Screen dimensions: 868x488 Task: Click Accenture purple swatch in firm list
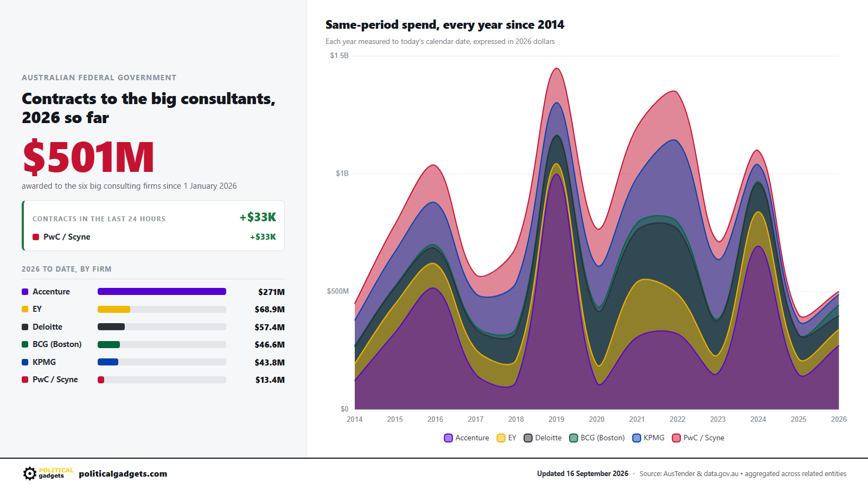point(25,292)
